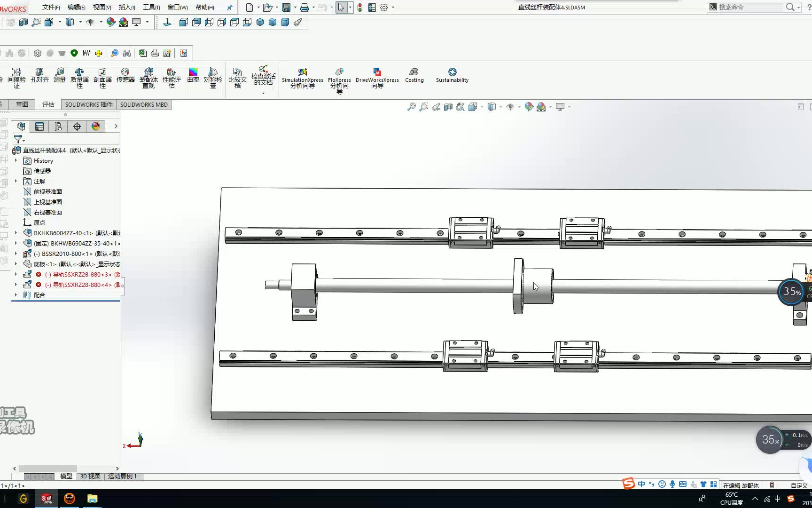Switch input method via 中 taskbar toggle
This screenshot has height=508, width=812.
[642, 484]
